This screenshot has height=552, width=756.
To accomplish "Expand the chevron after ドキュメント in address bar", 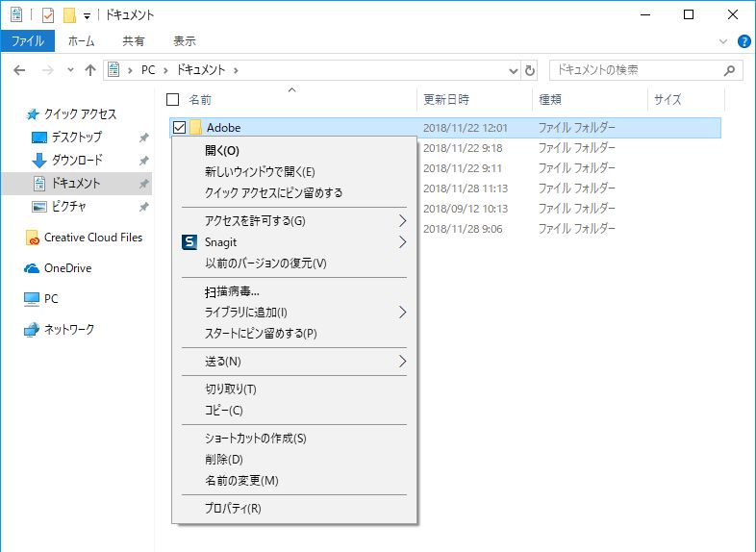I will pyautogui.click(x=236, y=70).
